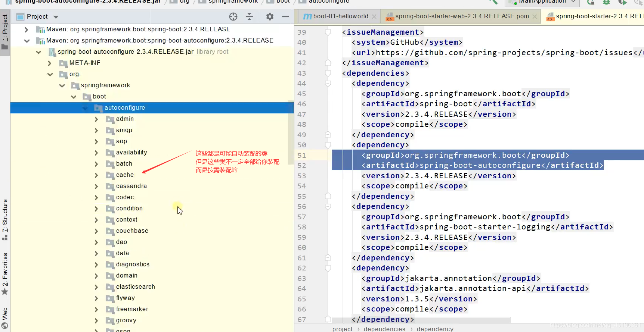Click breadcrumb 'project' in editor footer
The image size is (644, 332).
[342, 329]
